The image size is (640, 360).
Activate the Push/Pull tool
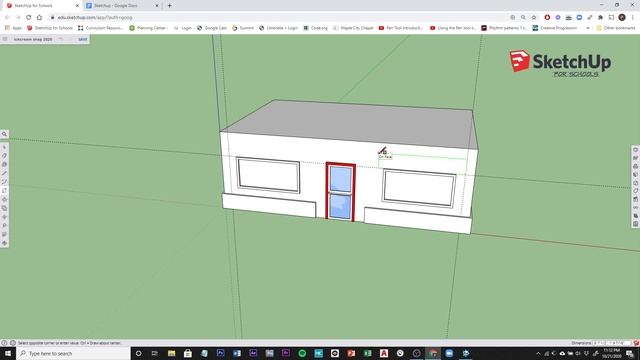pyautogui.click(x=4, y=200)
